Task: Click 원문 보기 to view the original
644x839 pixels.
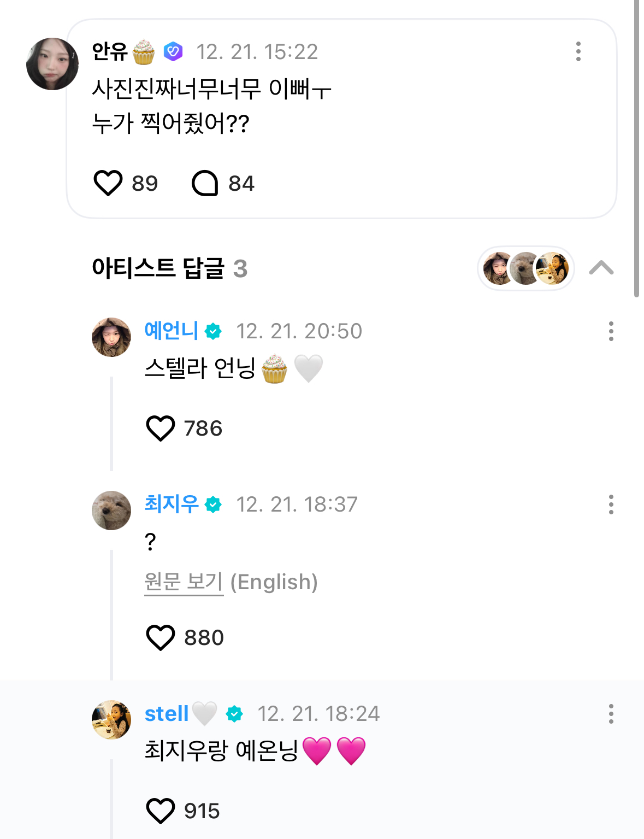Action: 184,582
